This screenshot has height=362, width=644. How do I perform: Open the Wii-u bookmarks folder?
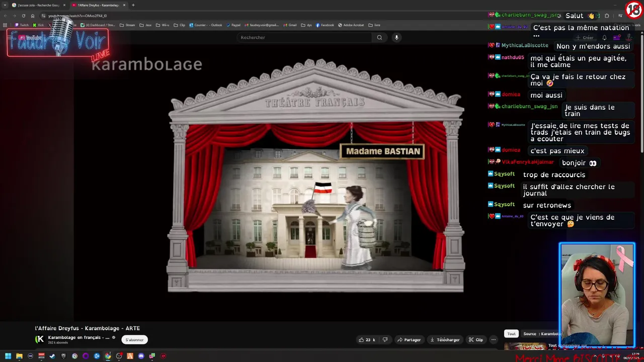(163, 25)
